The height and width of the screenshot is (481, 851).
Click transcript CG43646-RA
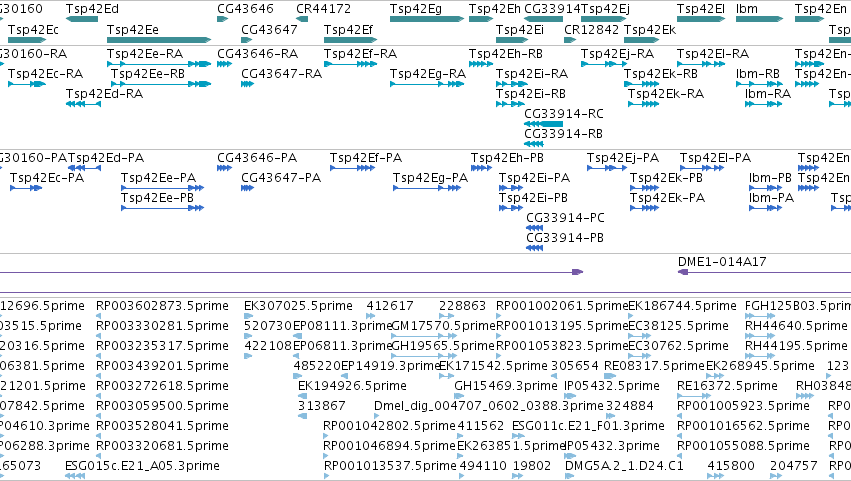coord(258,54)
